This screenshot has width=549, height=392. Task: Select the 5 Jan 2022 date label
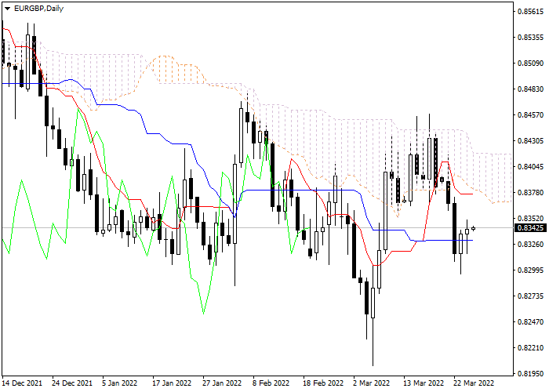coord(120,383)
